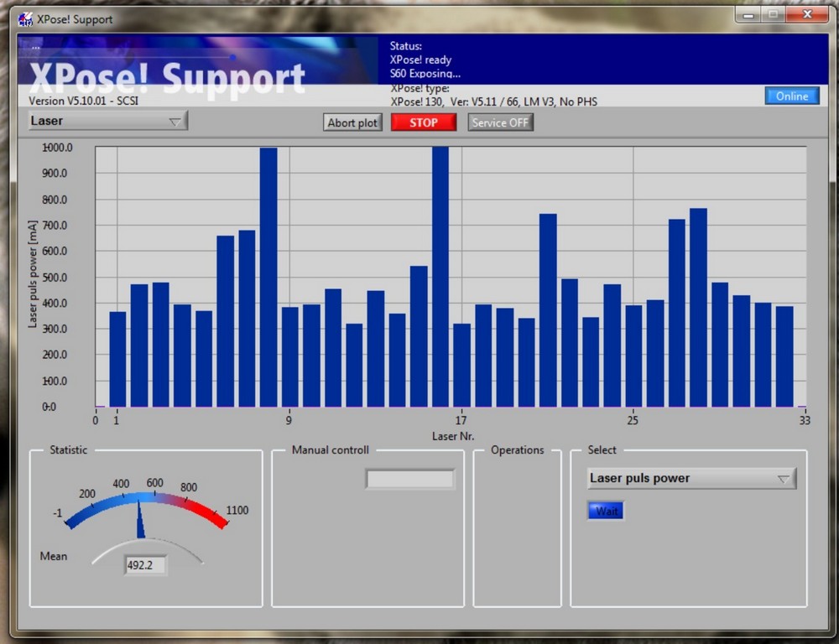
Task: Click the gauge scale label 1100
Action: 237,511
